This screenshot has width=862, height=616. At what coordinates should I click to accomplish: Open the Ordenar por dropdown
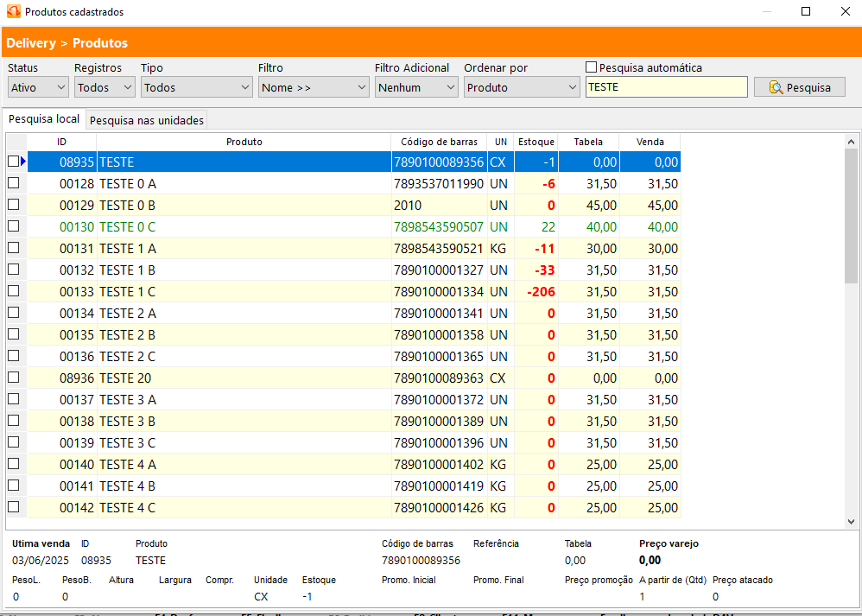click(522, 87)
